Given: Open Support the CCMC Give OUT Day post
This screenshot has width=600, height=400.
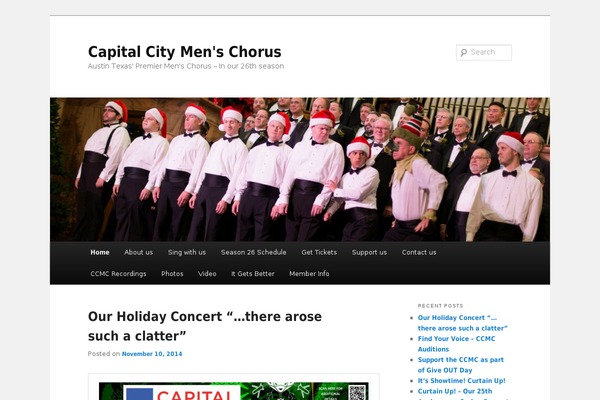Looking at the screenshot, I should click(x=461, y=365).
